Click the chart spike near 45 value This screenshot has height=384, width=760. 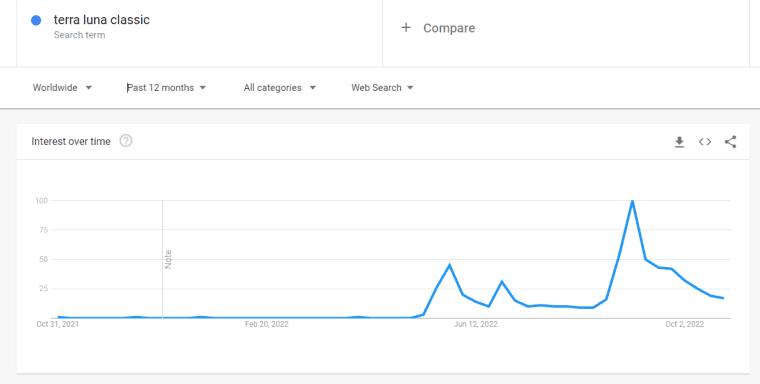pos(449,265)
